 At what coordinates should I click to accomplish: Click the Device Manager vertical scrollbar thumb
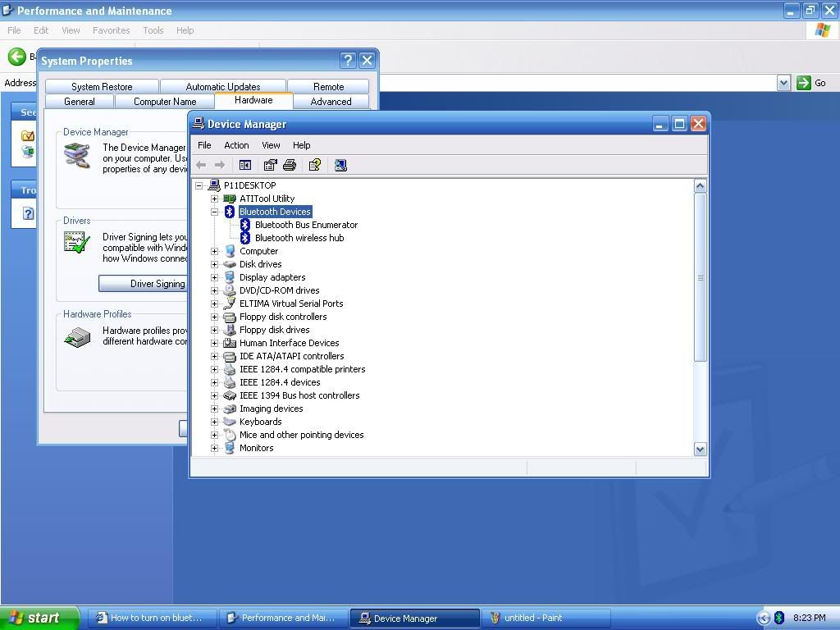(x=701, y=277)
